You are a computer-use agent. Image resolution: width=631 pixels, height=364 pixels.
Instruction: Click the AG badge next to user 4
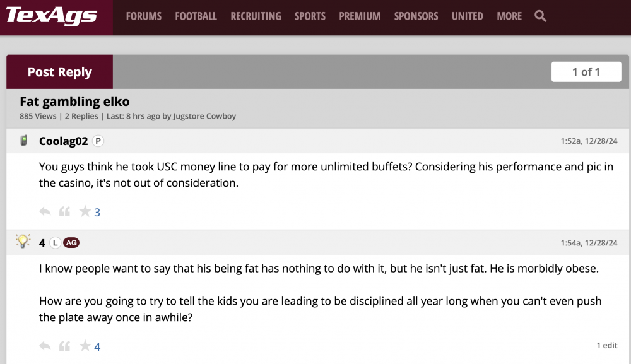[x=71, y=243]
